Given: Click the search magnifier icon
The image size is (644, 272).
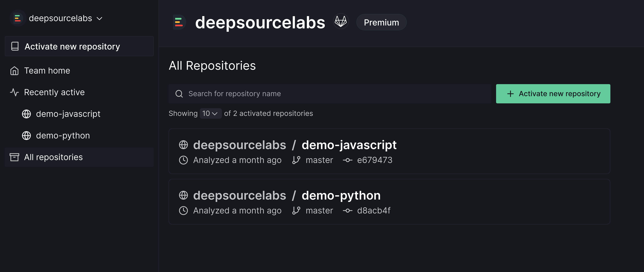Looking at the screenshot, I should pyautogui.click(x=179, y=94).
